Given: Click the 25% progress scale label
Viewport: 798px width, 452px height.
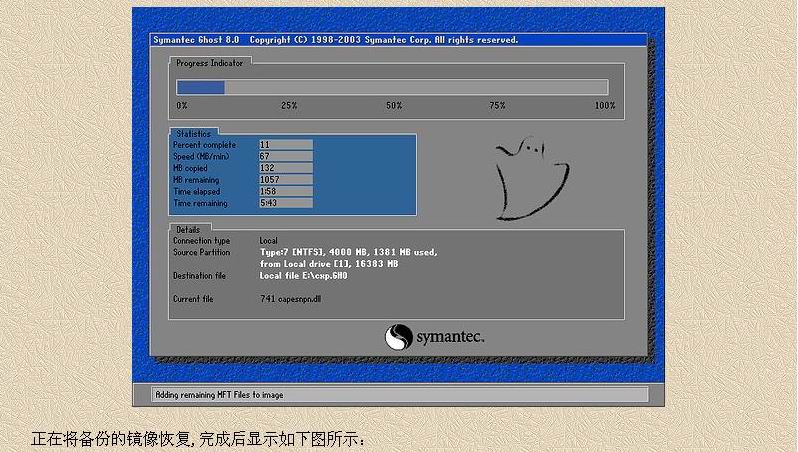Looking at the screenshot, I should [289, 105].
